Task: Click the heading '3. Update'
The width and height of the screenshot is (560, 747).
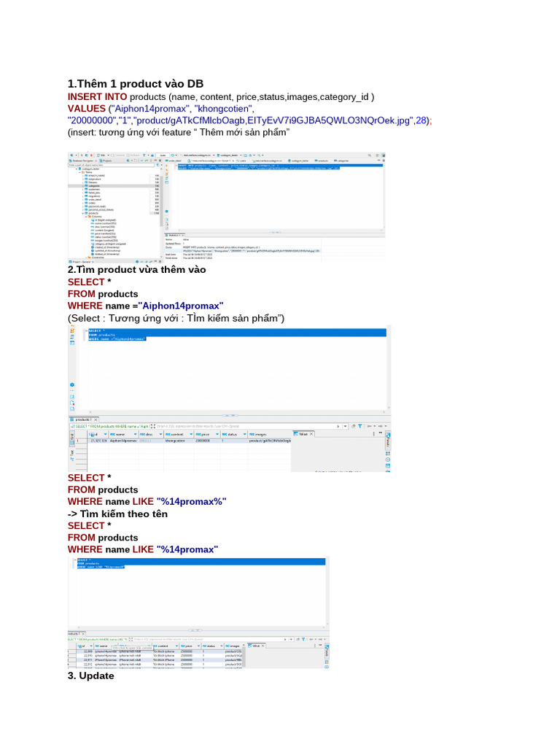Action: 91,676
